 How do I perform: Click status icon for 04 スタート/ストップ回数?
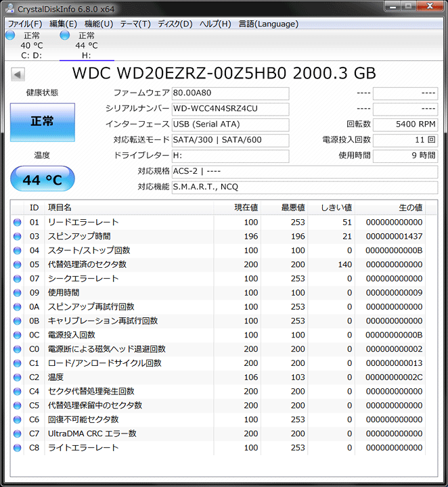tap(18, 251)
